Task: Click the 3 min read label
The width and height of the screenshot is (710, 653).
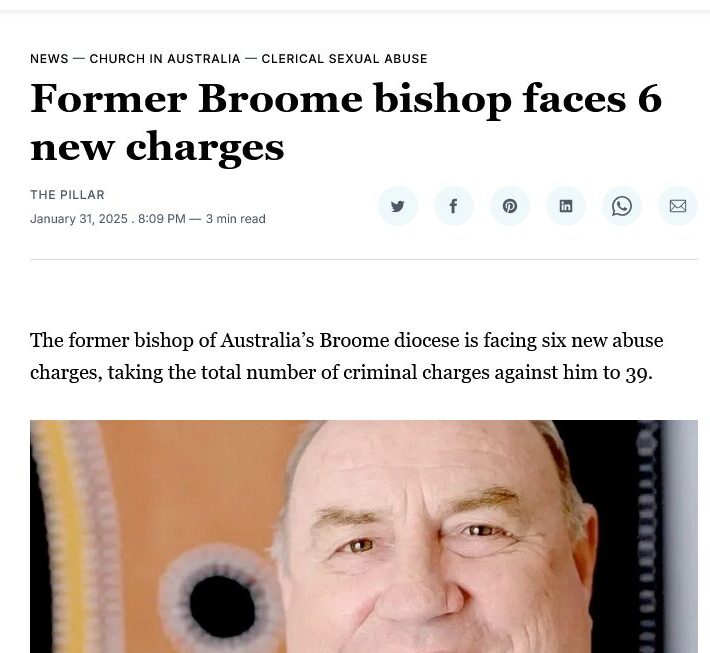Action: 235,219
